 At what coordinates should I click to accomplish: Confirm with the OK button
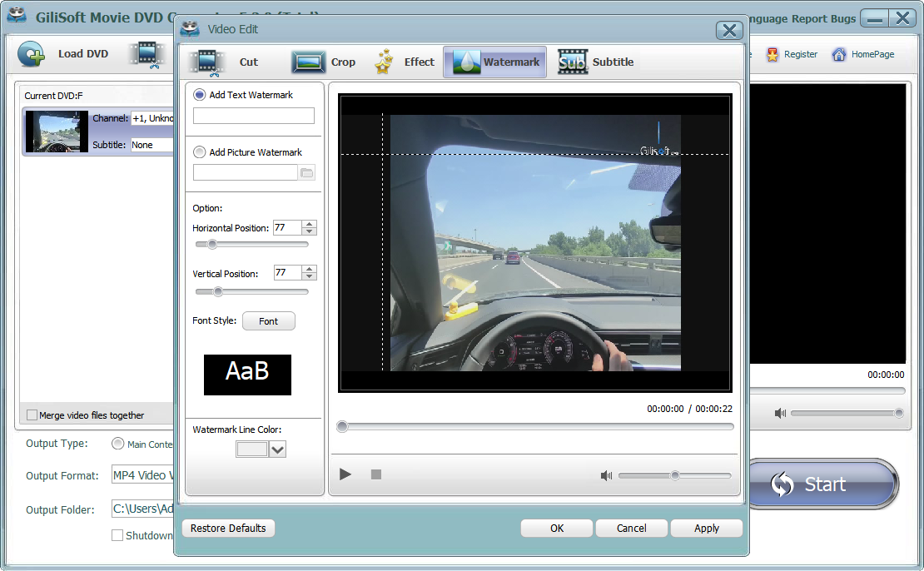(x=557, y=528)
